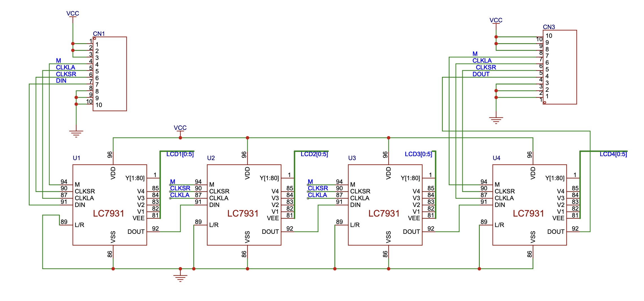Viewport: 644px width, 301px height.
Task: Select the U4 reference designator
Action: click(496, 158)
